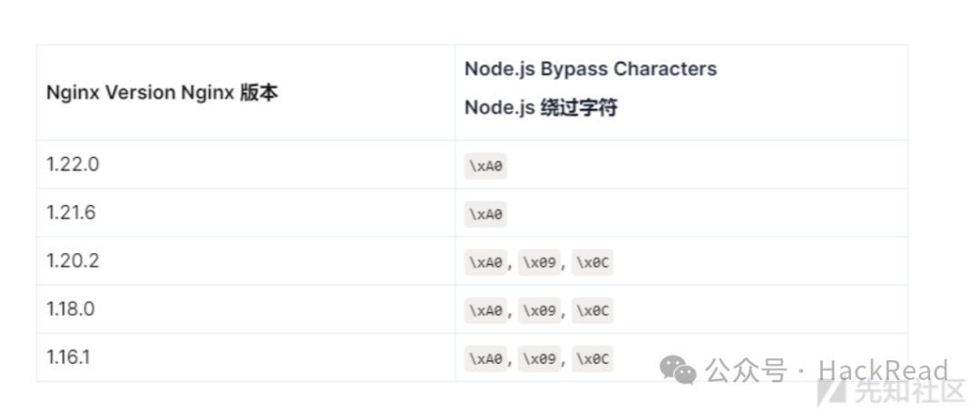Click the 公众号 · HackRead watermark text
980x410 pixels.
point(827,370)
